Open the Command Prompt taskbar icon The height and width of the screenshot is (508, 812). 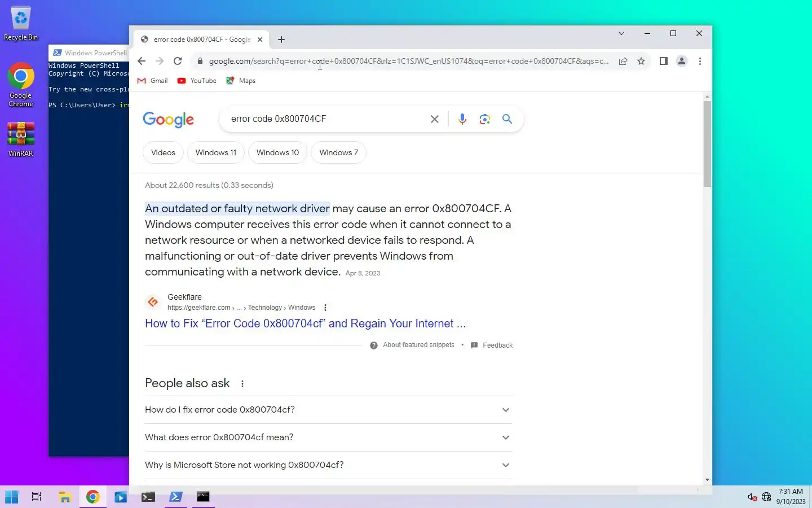203,497
